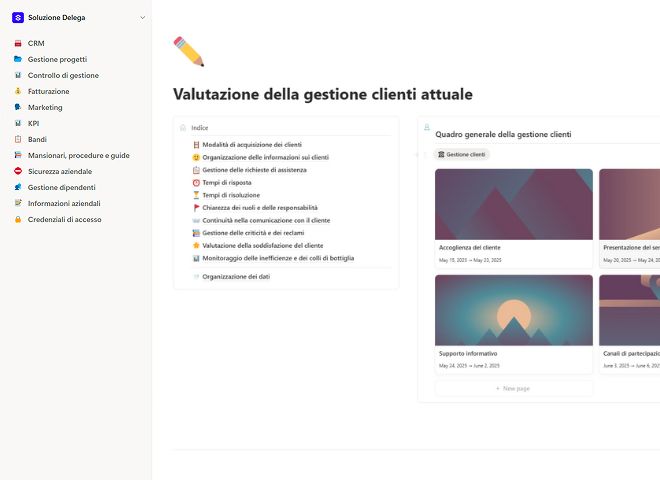Open Marketing page in sidebar
This screenshot has height=480, width=660.
pos(45,107)
